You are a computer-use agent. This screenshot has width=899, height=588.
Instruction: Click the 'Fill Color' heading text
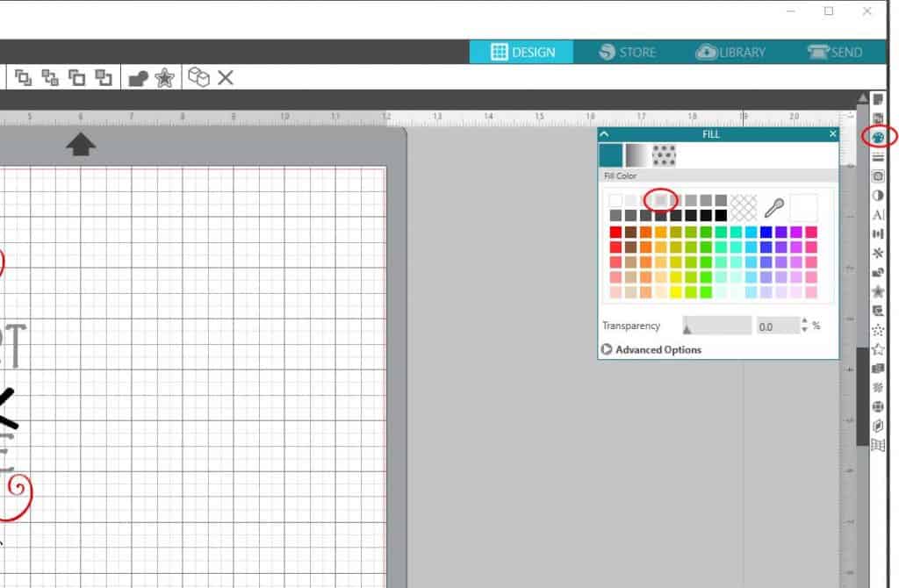620,176
